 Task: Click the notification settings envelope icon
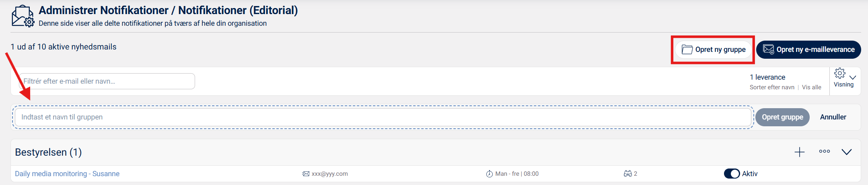click(x=23, y=16)
